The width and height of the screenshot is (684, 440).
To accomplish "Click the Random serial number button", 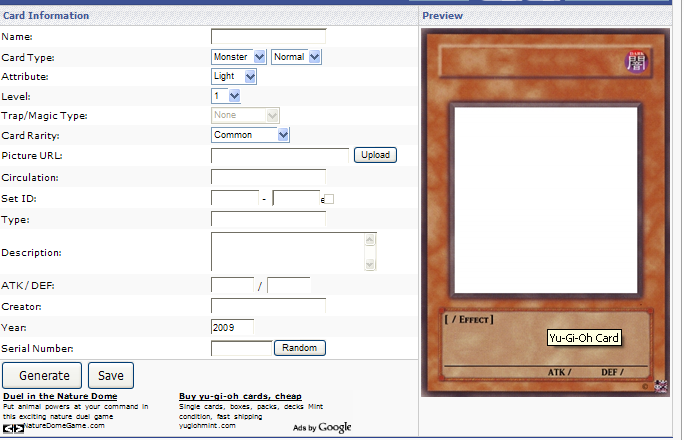I will click(x=300, y=348).
